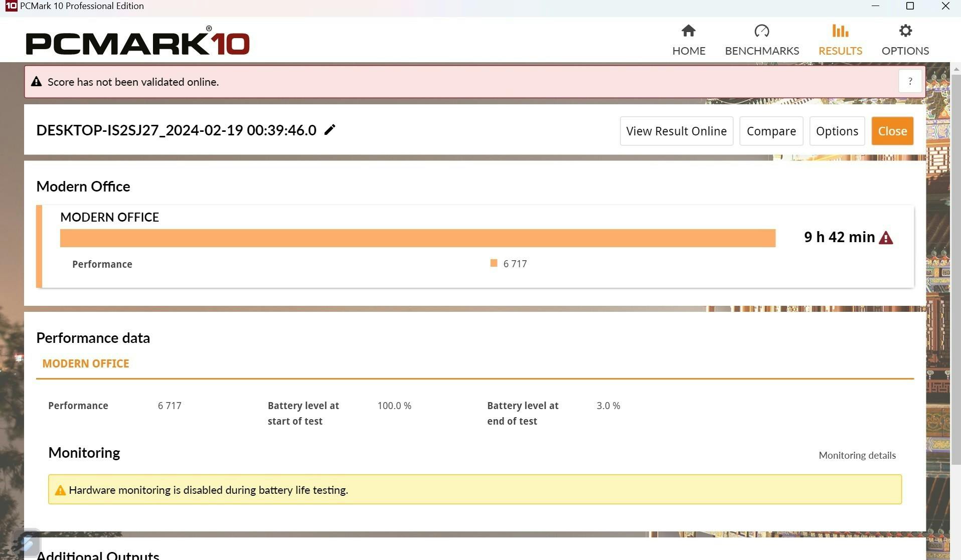Screen dimensions: 961x560
Task: Click the orange Performance legend swatch
Action: tap(494, 263)
